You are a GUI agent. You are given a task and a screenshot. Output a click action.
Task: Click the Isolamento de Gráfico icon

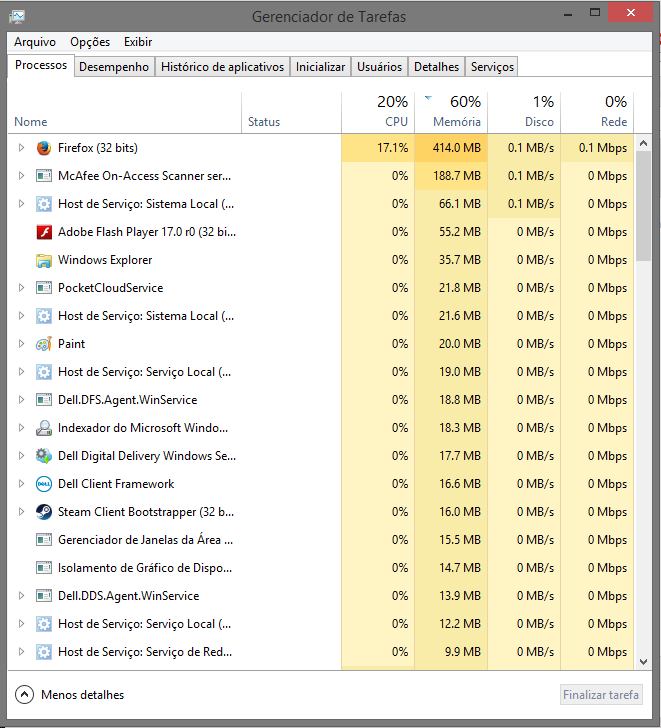point(44,568)
